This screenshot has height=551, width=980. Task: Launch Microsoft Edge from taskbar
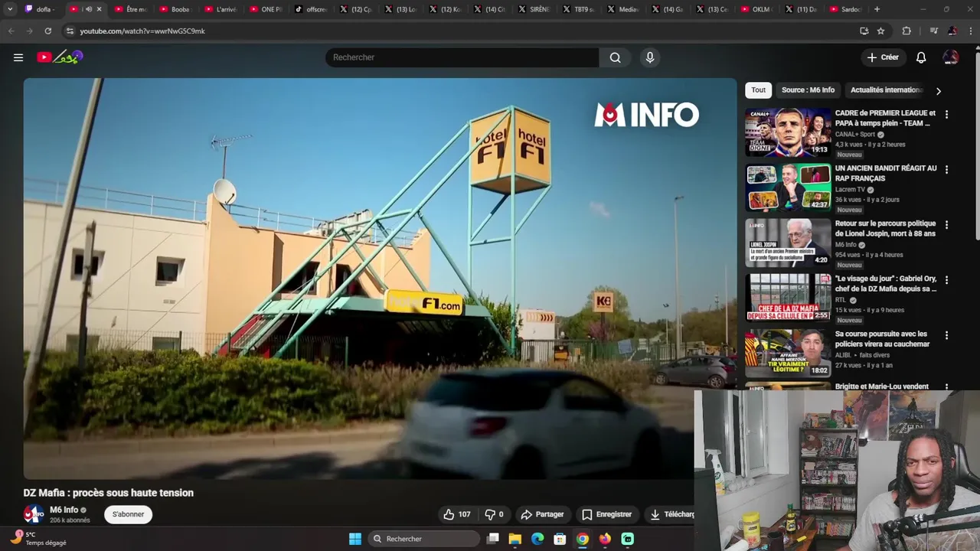537,539
